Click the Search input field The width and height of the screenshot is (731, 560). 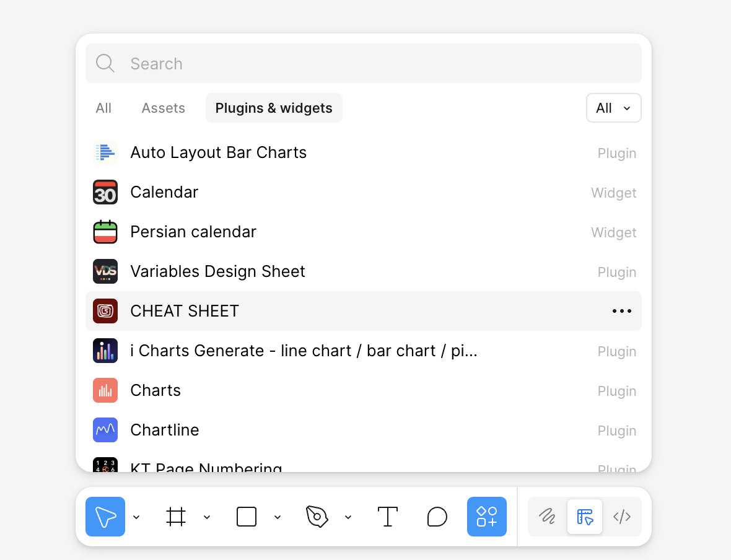(x=372, y=63)
